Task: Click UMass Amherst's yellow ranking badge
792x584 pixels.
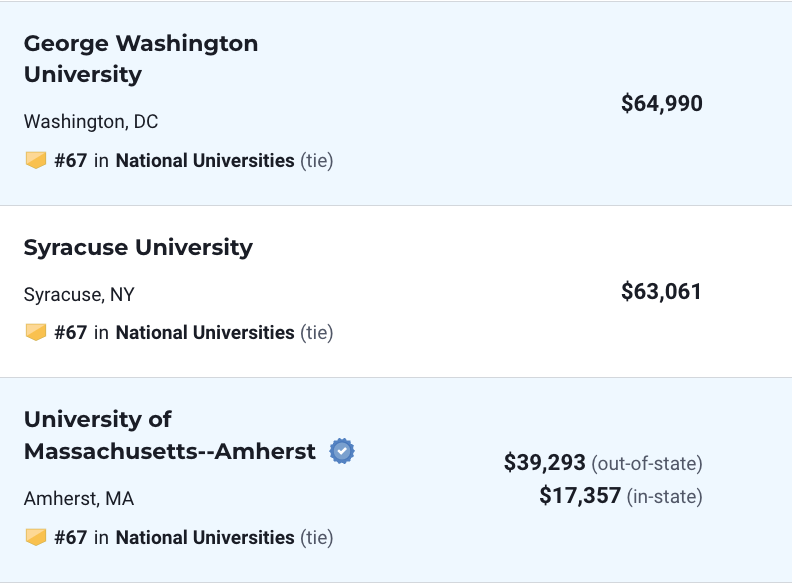Action: pyautogui.click(x=36, y=538)
